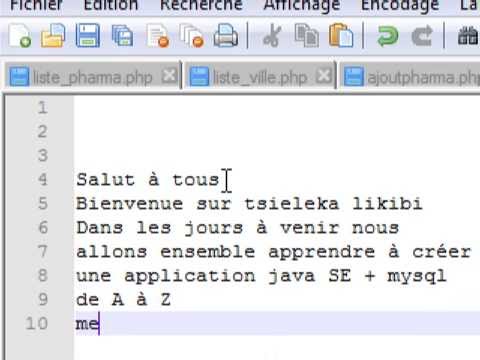Click the Print icon
The height and width of the screenshot is (360, 480).
(226, 35)
